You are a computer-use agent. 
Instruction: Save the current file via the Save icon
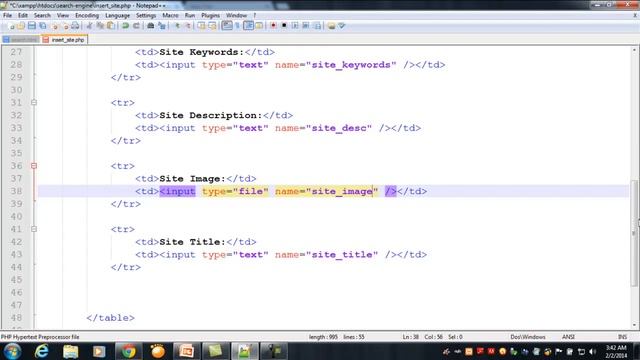(31, 26)
